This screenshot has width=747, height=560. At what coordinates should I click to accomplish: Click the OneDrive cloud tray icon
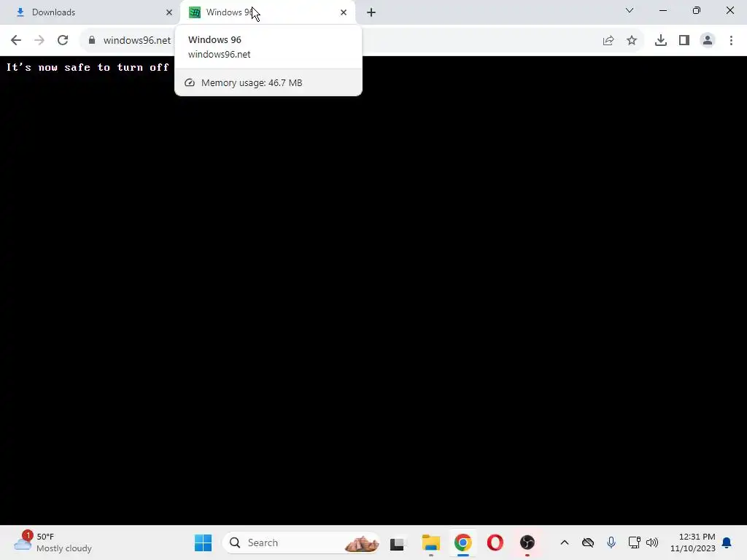(588, 542)
